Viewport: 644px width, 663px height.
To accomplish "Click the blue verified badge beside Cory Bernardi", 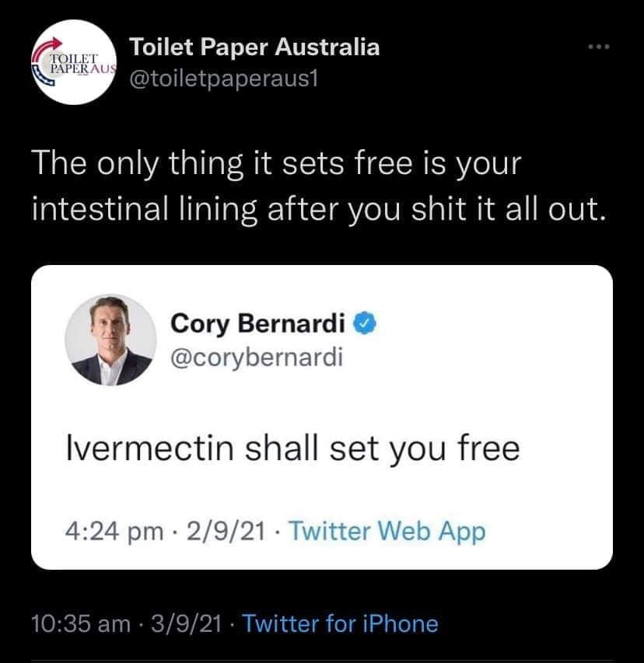I will (366, 321).
